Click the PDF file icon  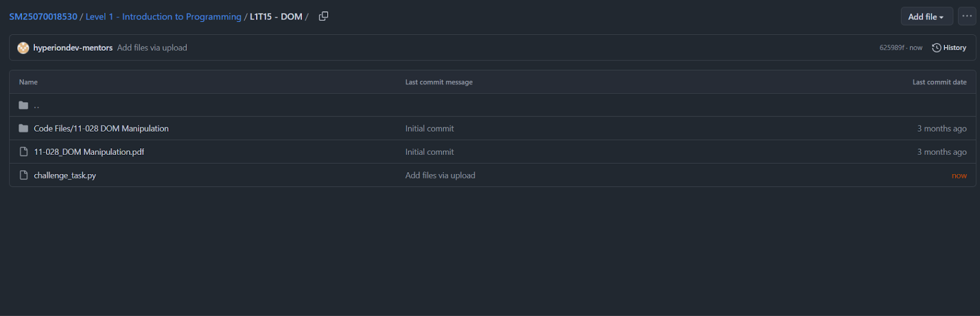click(x=23, y=152)
